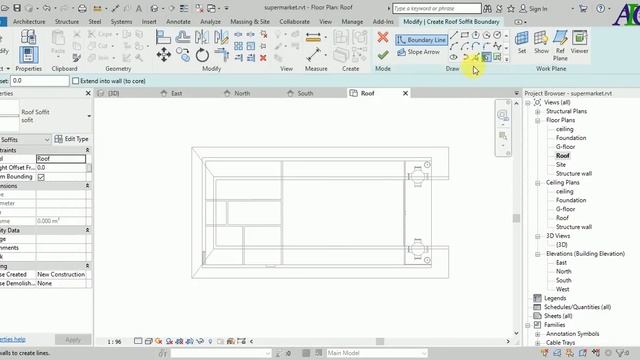Click the Move tool in Modify panel
The image size is (640, 360).
tap(164, 55)
